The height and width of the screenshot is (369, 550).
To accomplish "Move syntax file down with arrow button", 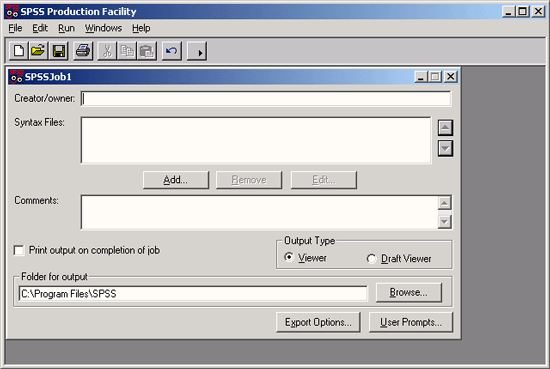I will coord(445,148).
